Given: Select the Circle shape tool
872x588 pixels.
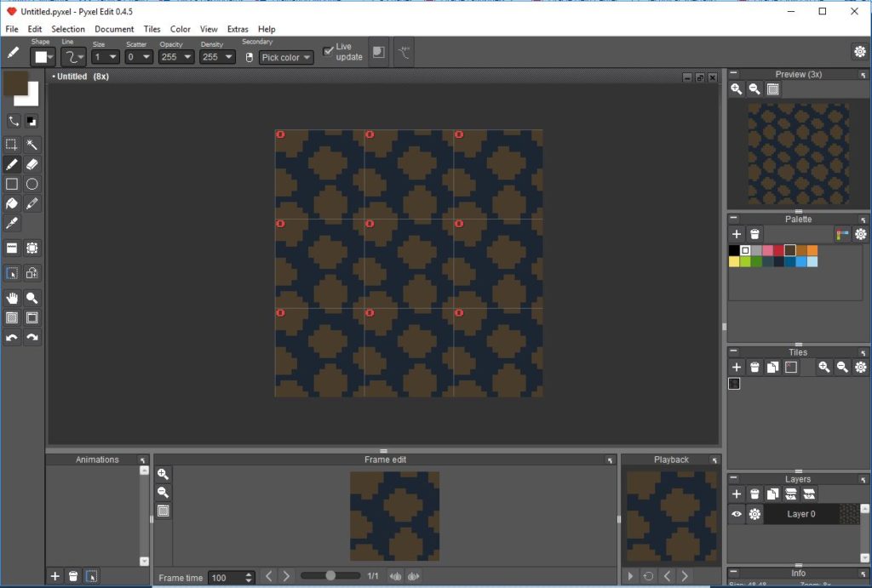Looking at the screenshot, I should [x=32, y=184].
